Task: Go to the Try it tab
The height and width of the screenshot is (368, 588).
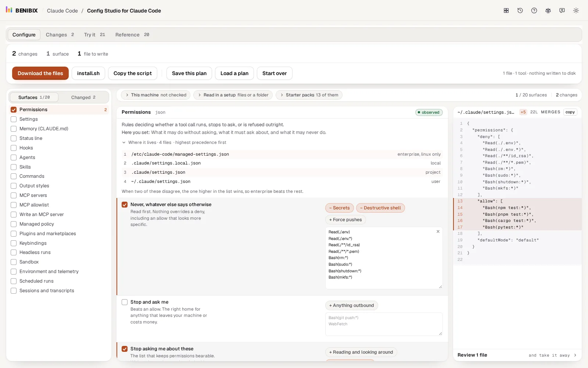Action: pyautogui.click(x=94, y=35)
